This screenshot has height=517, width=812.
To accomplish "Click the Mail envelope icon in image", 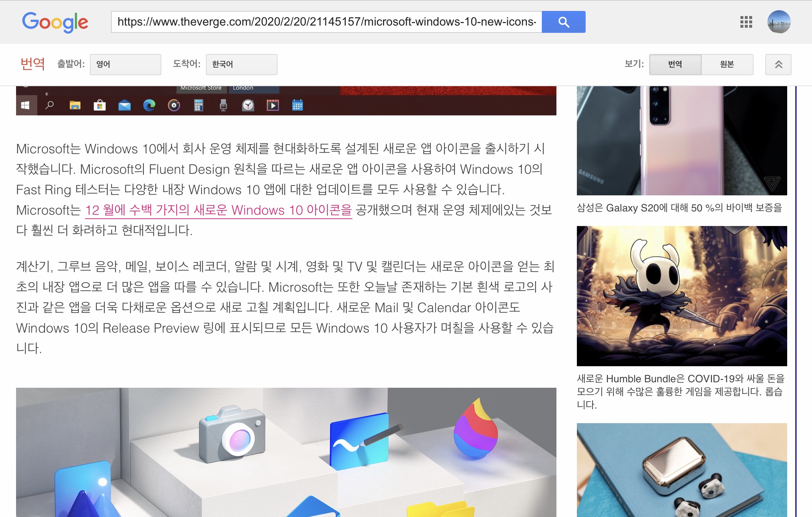I will pos(125,106).
